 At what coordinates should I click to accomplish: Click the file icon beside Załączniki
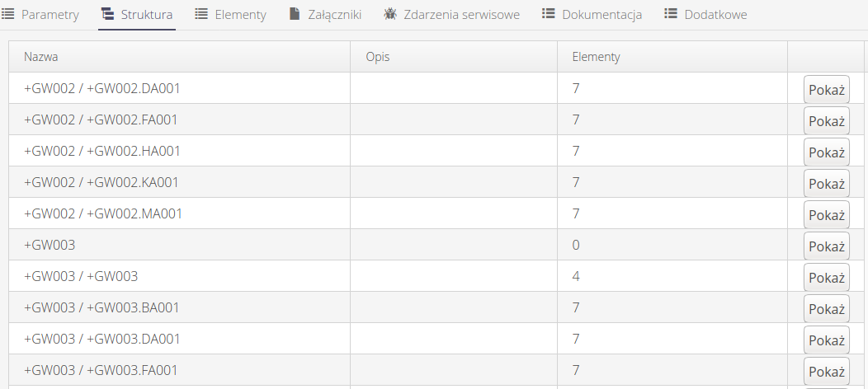click(x=295, y=15)
